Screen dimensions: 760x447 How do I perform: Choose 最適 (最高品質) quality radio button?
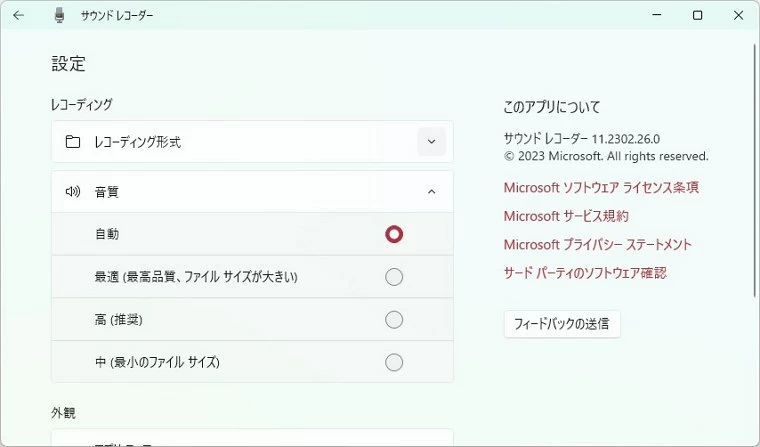pyautogui.click(x=394, y=277)
